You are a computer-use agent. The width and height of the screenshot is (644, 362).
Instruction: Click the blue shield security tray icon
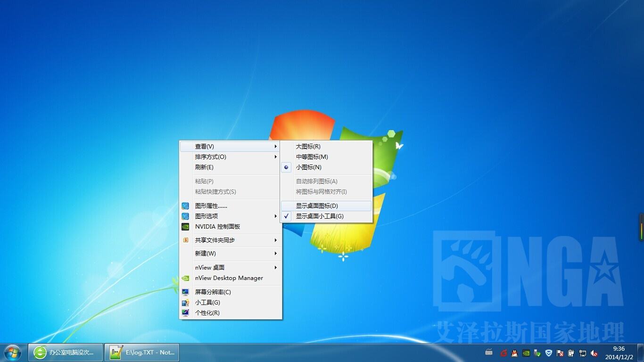pyautogui.click(x=548, y=353)
